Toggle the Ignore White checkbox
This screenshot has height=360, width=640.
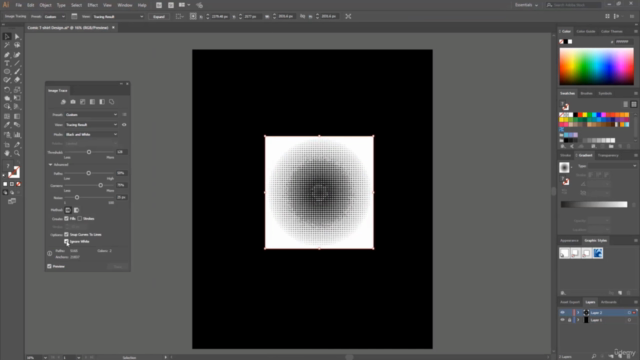[x=67, y=242]
